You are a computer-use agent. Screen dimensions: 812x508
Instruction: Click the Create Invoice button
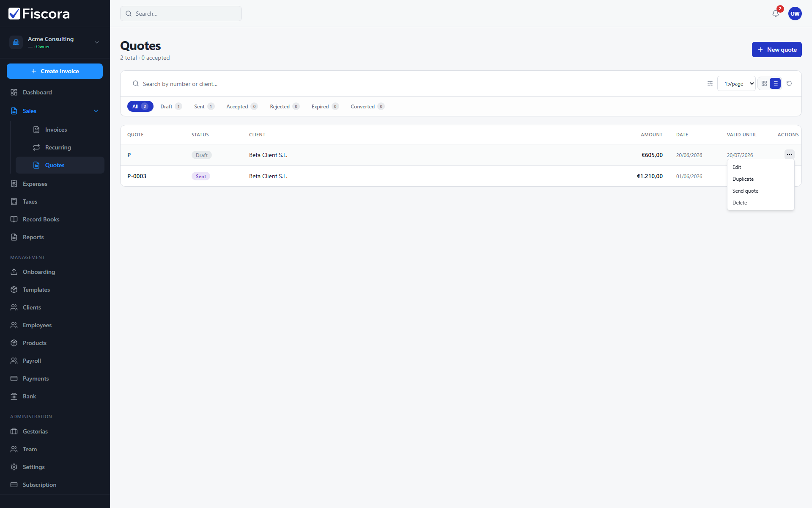[55, 71]
